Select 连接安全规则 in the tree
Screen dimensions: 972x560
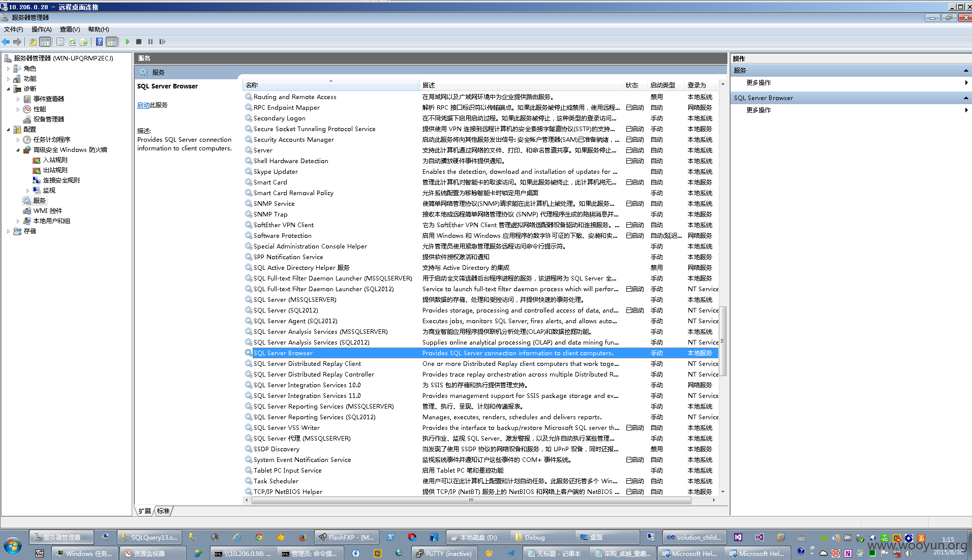pyautogui.click(x=62, y=180)
